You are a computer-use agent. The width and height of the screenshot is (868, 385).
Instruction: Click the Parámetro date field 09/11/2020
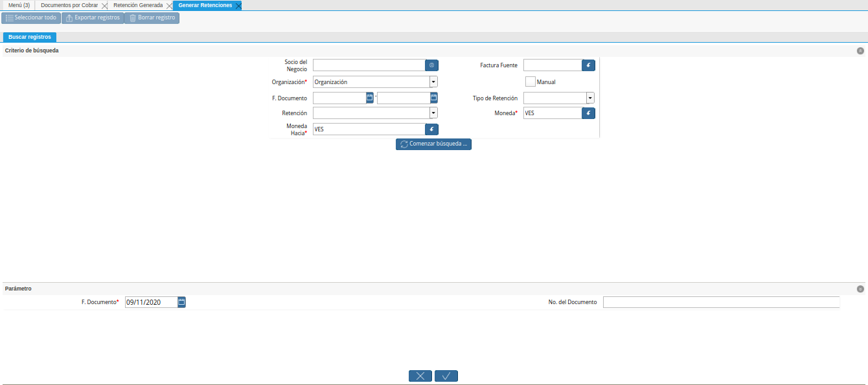click(152, 302)
